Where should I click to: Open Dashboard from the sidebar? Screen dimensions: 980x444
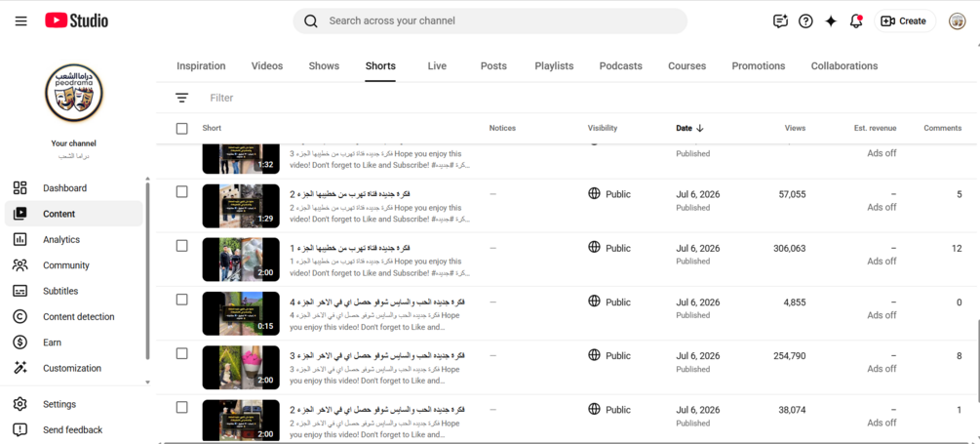(x=74, y=188)
